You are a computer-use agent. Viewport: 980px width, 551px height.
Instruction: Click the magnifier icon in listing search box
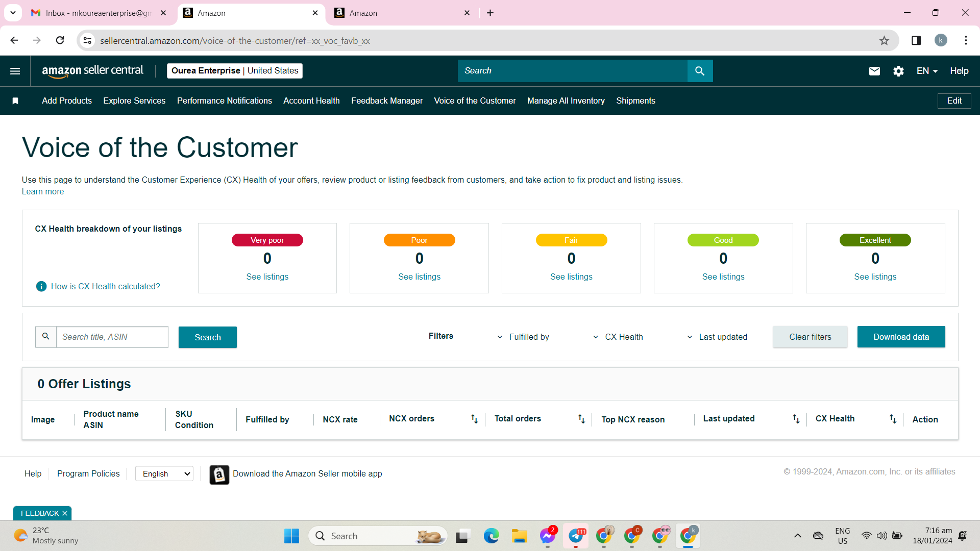(45, 337)
